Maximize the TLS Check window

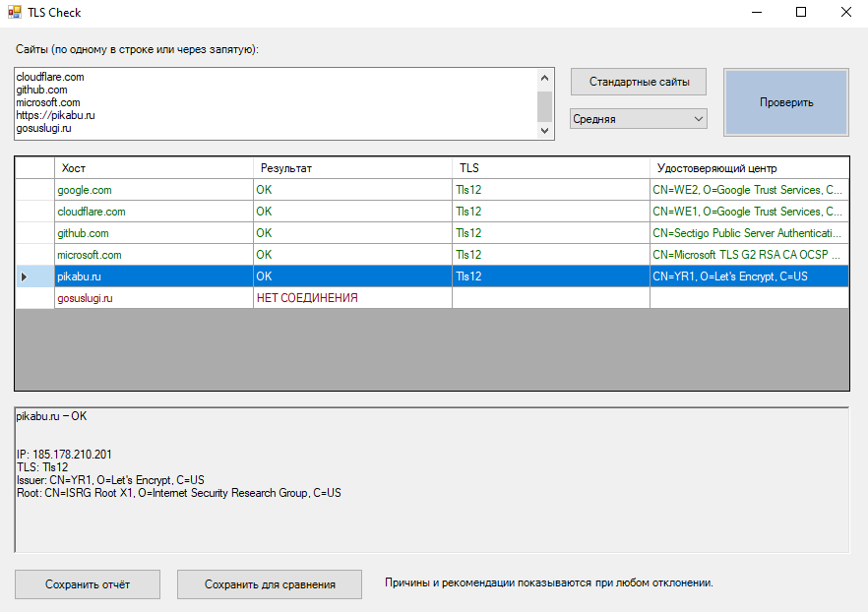[x=801, y=12]
